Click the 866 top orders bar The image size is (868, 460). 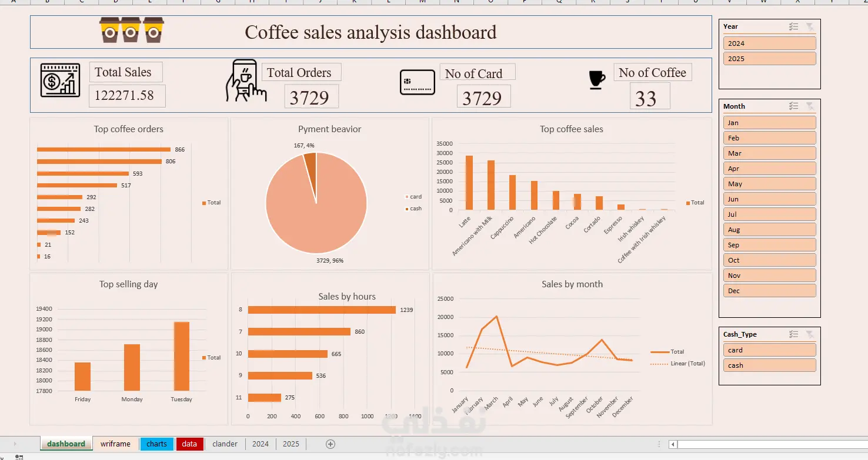click(x=104, y=150)
